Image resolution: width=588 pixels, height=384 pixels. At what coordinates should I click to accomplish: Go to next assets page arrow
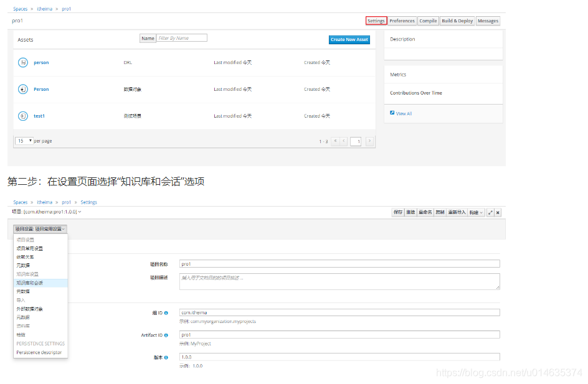(x=370, y=141)
